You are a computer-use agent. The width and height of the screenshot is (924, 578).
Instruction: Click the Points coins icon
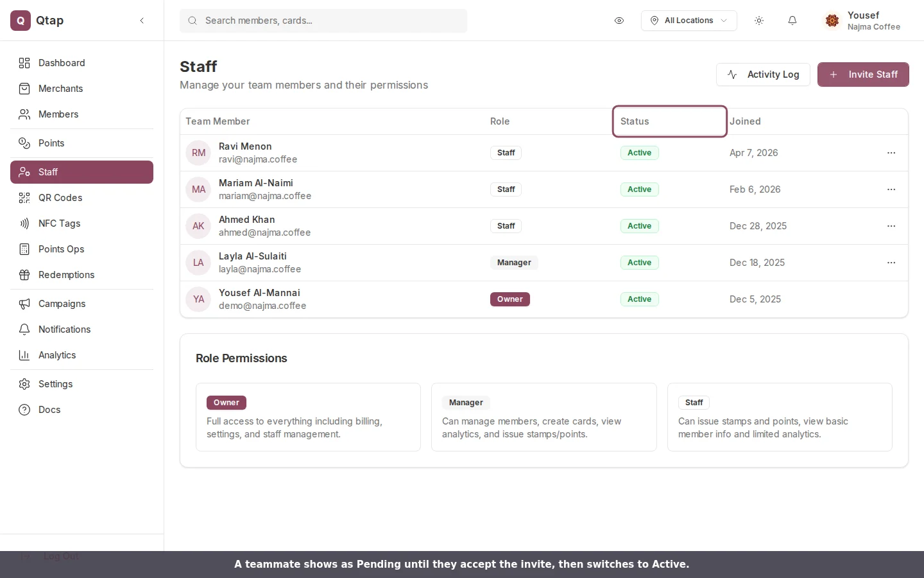(x=24, y=143)
